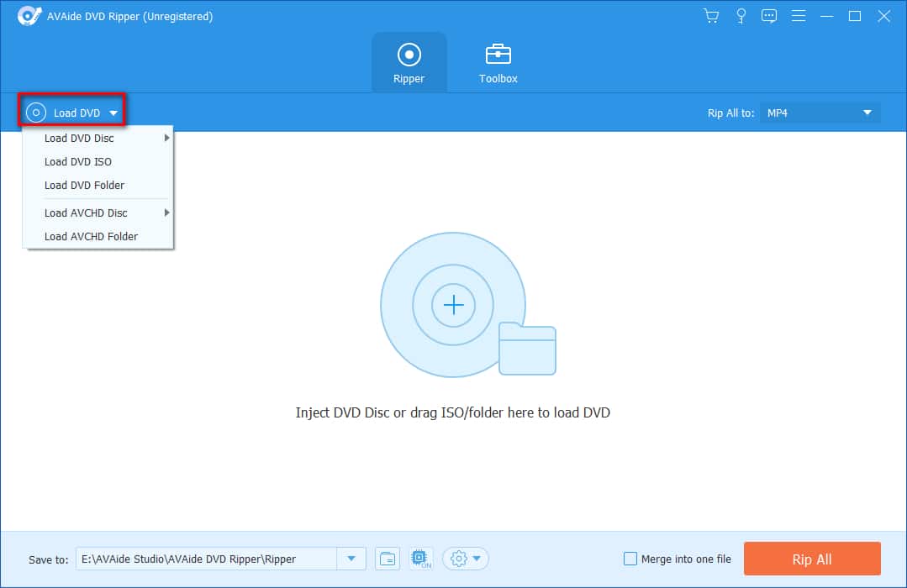Click the AVAide DVD Ripper logo
907x588 pixels.
29,15
